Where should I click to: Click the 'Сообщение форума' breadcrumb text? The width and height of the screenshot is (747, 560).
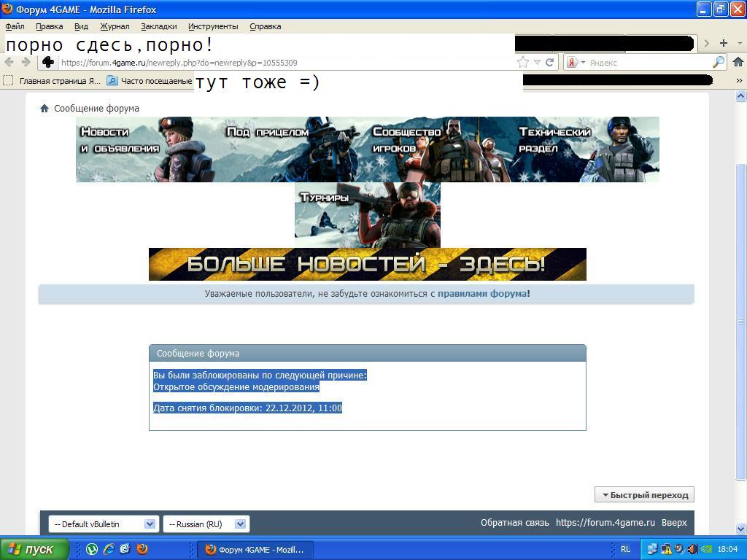pos(96,109)
